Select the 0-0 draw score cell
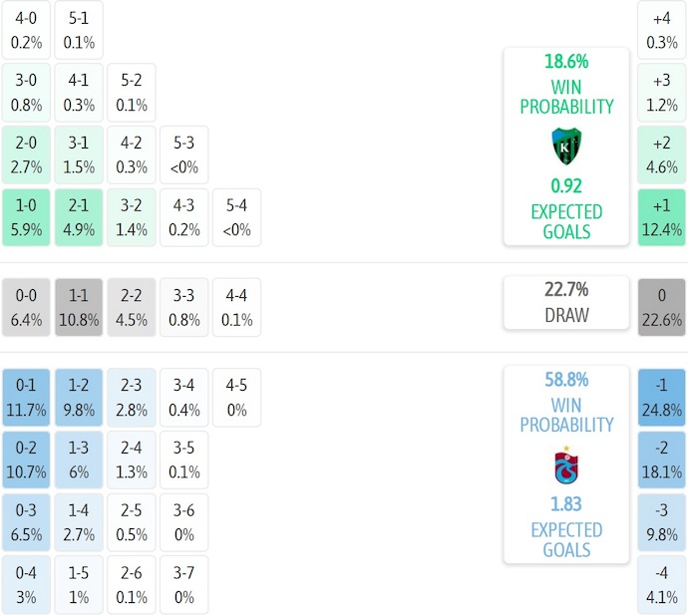Viewport: 688px width, 616px height. coord(26,308)
